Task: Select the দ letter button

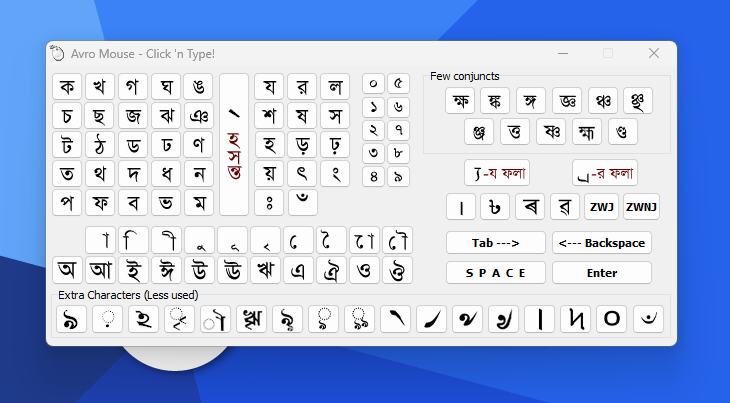Action: 133,174
